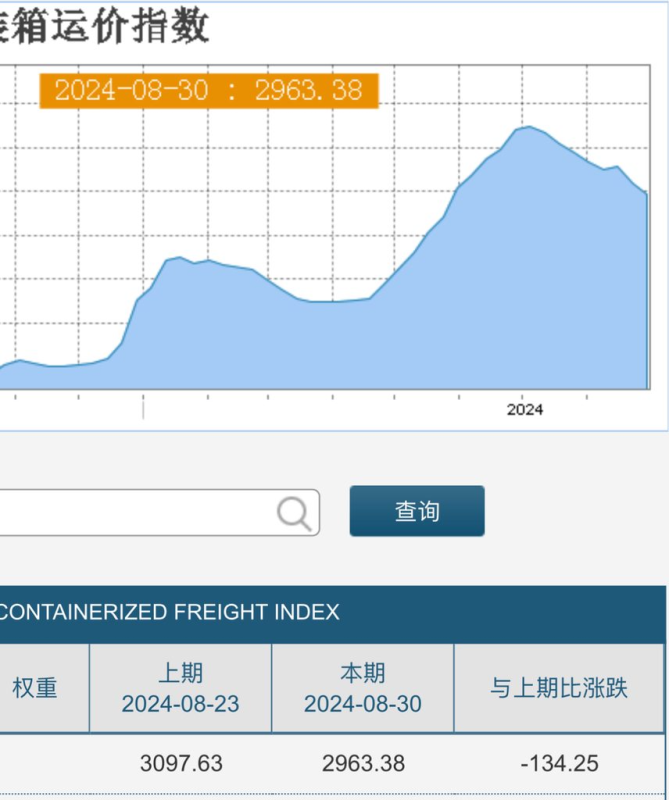The width and height of the screenshot is (669, 800).
Task: Click the long x-axis tick below chart
Action: coord(143,405)
